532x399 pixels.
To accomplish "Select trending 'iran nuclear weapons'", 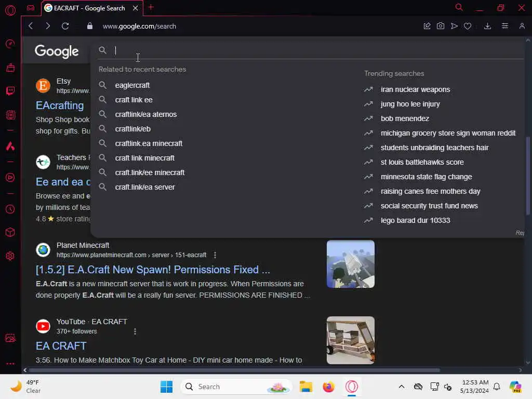I will coord(415,89).
